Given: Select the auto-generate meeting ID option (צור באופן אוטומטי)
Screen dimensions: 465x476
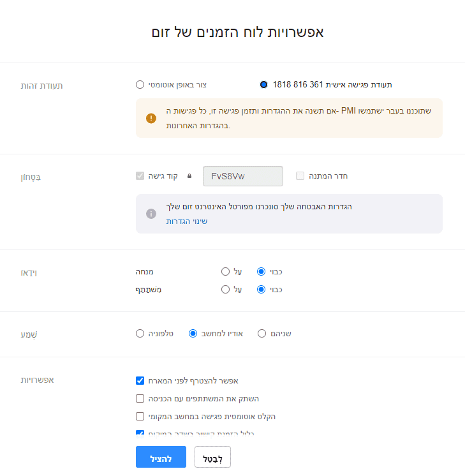Looking at the screenshot, I should [x=140, y=84].
